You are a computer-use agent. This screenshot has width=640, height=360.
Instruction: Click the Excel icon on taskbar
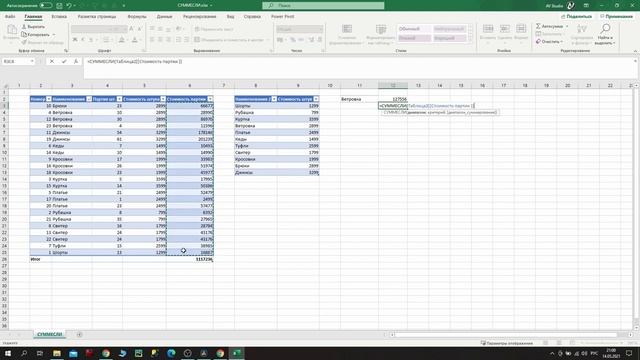pos(237,353)
